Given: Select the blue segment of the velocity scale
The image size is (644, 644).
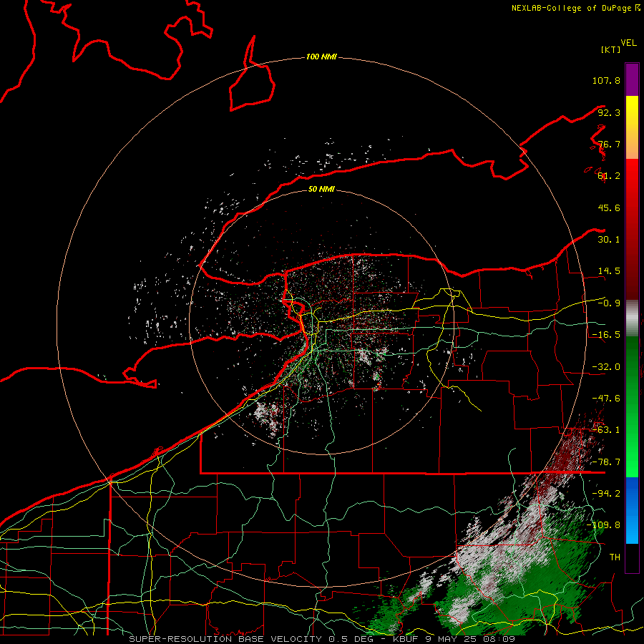Looking at the screenshot, I should click(632, 510).
